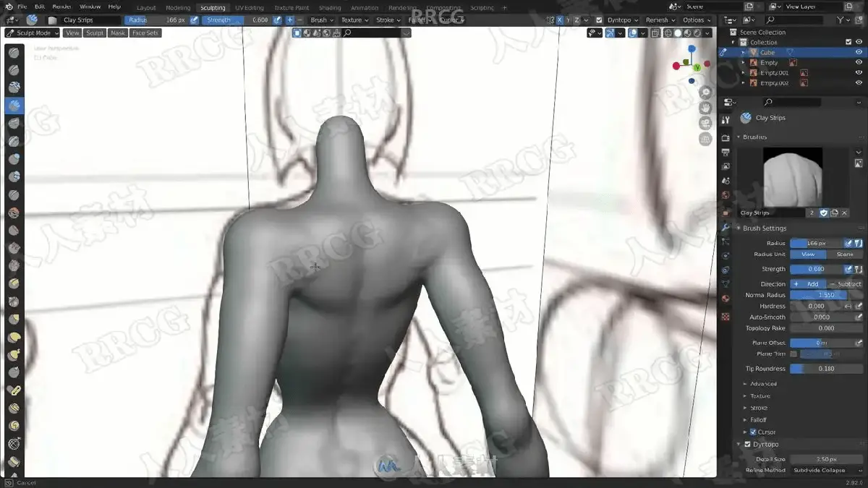Adjust the Tip Roundness slider
The width and height of the screenshot is (868, 488).
826,369
